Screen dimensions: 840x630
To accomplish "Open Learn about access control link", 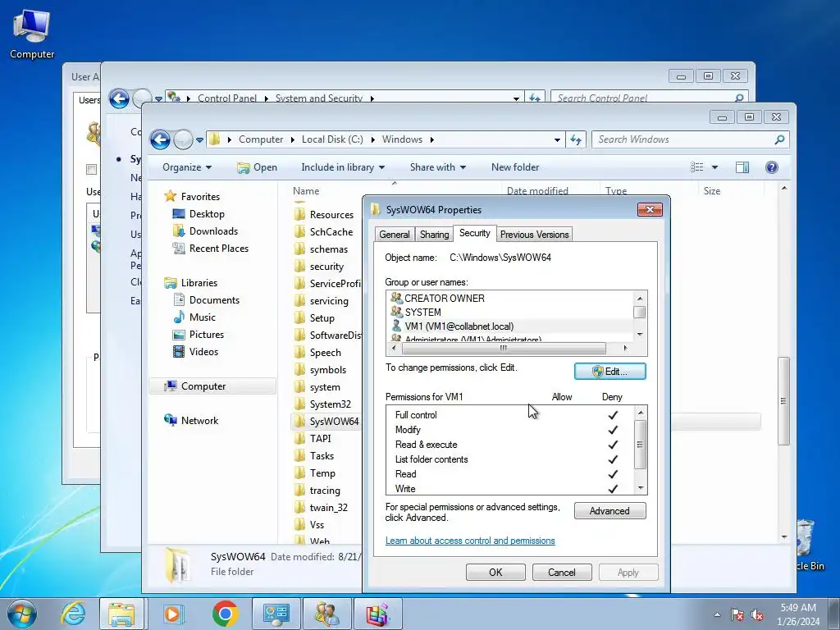I will [470, 541].
